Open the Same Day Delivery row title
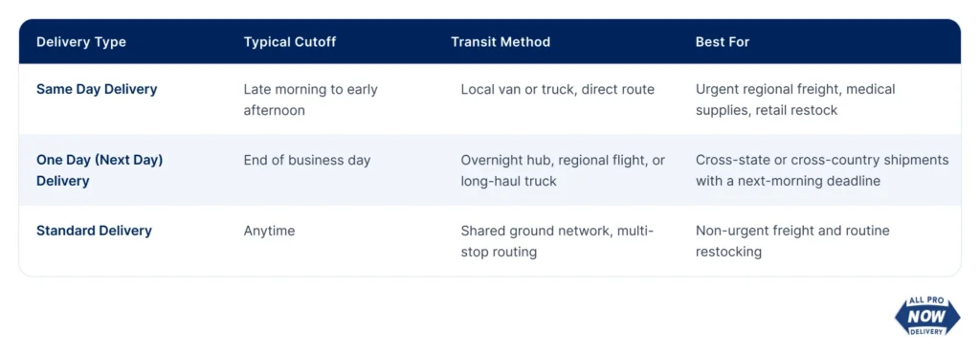Image resolution: width=980 pixels, height=355 pixels. coord(97,89)
